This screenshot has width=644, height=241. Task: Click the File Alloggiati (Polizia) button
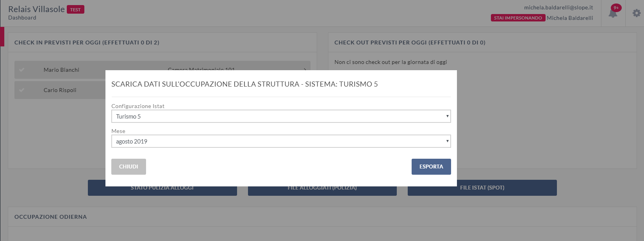322,191
